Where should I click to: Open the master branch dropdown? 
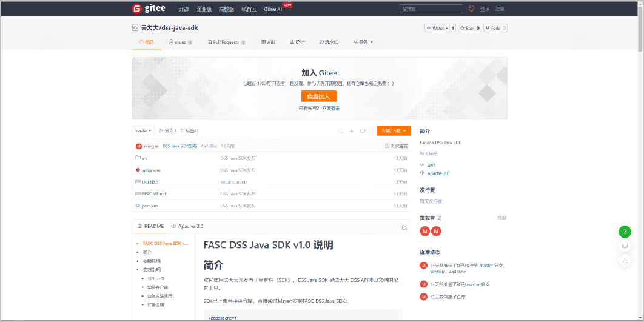(143, 130)
